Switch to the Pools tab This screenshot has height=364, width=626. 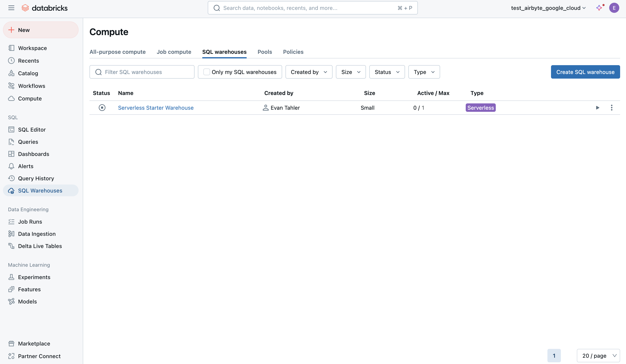(x=264, y=52)
